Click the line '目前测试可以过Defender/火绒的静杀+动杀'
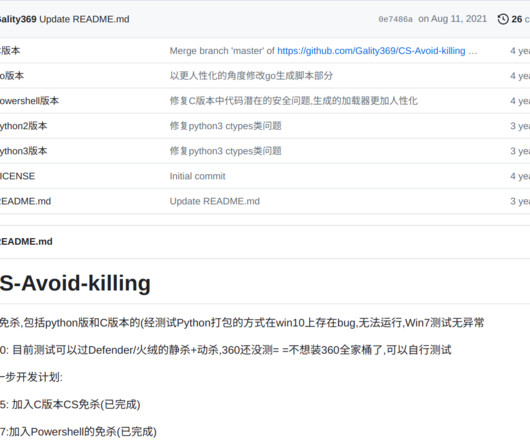Image resolution: width=530 pixels, height=442 pixels. [225, 350]
